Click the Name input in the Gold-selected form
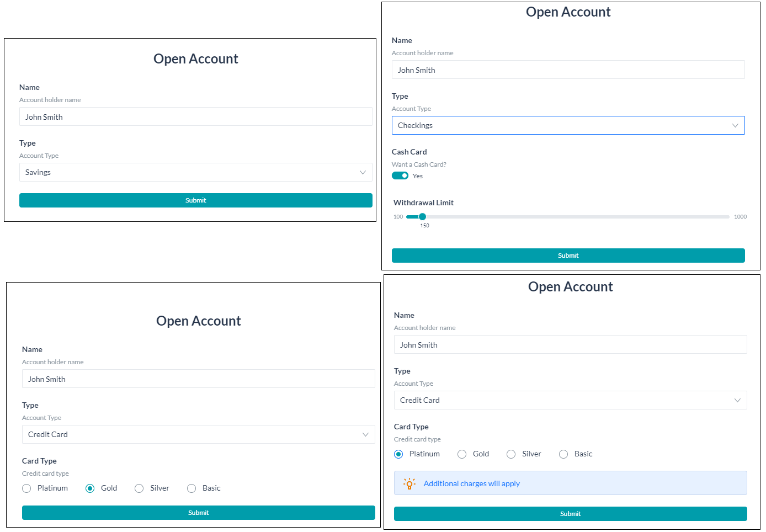Image resolution: width=766 pixels, height=532 pixels. point(198,379)
